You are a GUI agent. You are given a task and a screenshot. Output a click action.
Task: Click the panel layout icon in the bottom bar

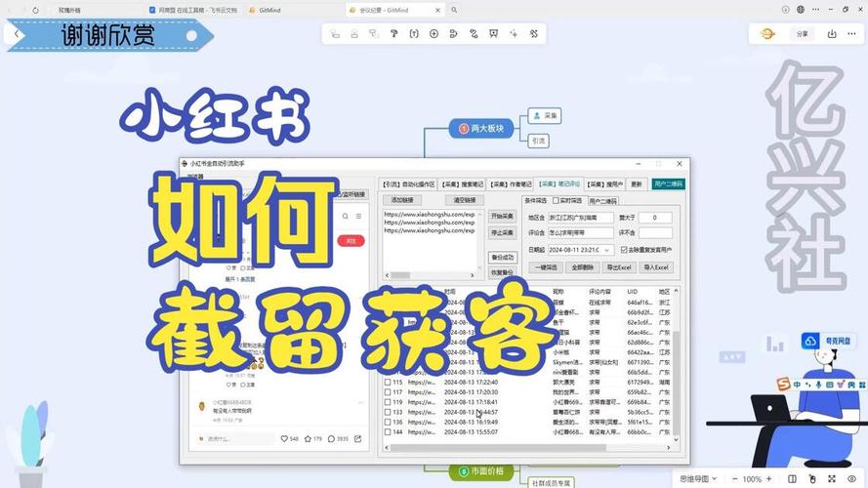click(792, 478)
